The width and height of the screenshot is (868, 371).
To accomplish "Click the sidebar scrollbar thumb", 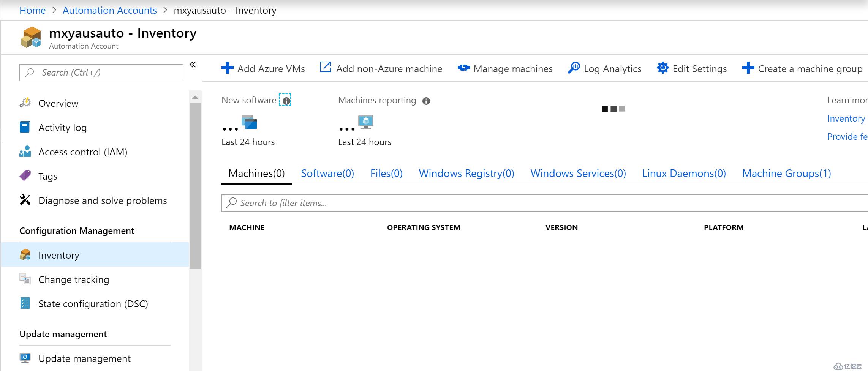I will pyautogui.click(x=195, y=186).
